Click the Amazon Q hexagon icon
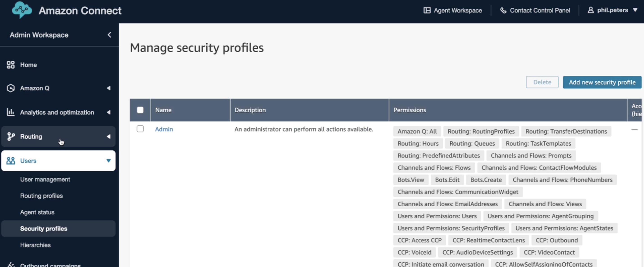 pyautogui.click(x=11, y=88)
